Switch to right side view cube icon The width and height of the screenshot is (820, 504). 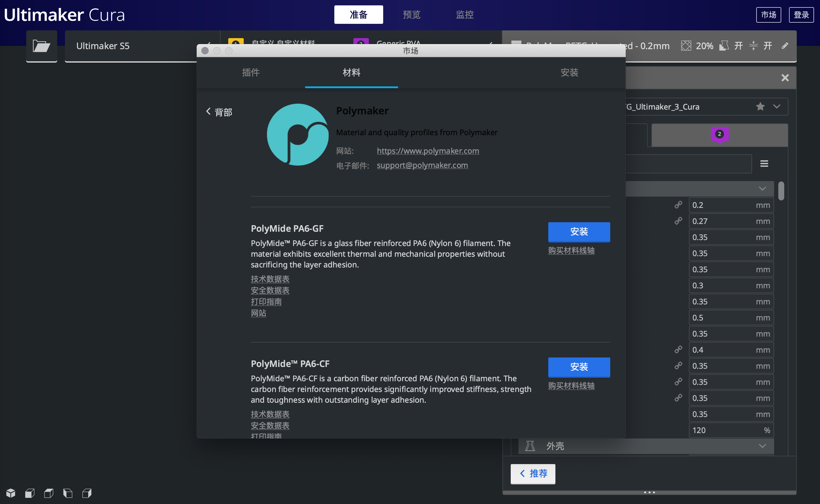tap(87, 493)
